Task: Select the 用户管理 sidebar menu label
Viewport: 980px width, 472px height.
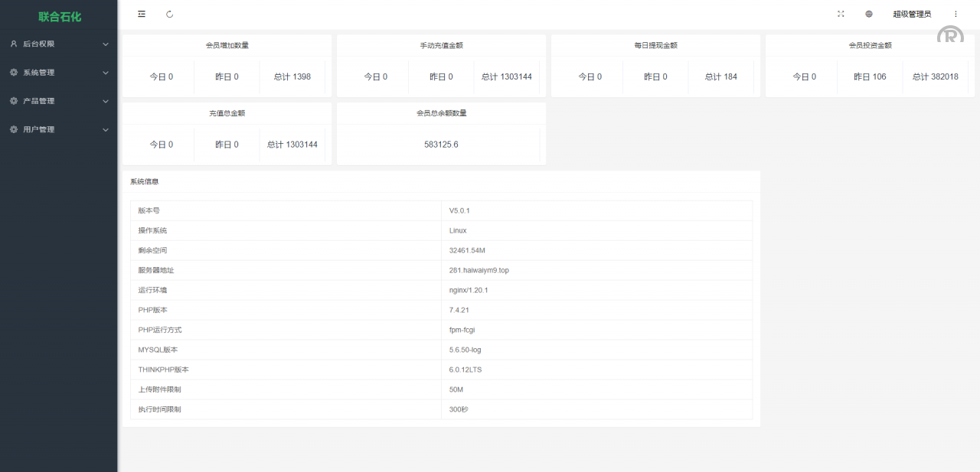Action: [x=39, y=130]
